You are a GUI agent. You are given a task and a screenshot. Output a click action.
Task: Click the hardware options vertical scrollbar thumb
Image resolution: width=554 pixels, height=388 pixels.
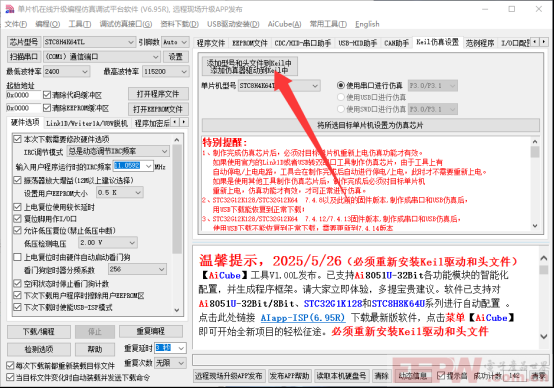coord(177,200)
